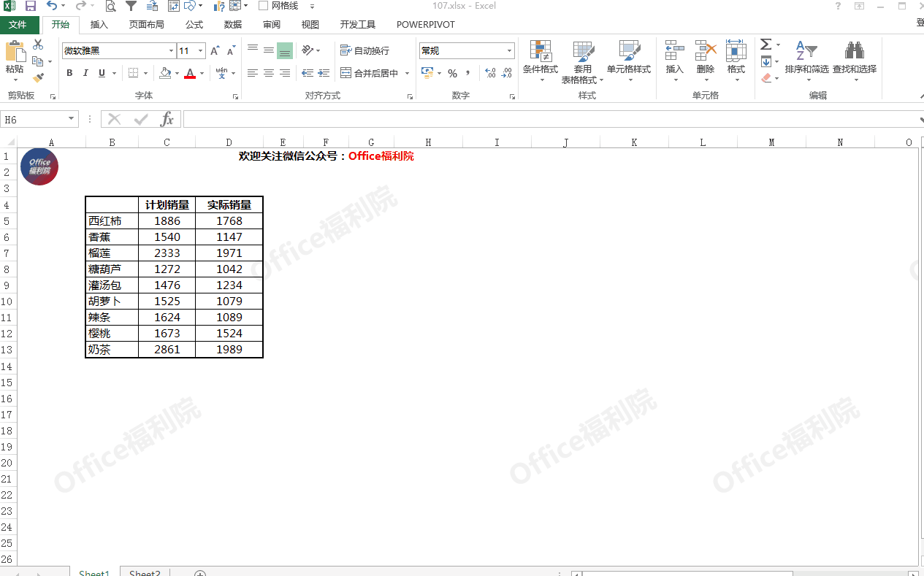Toggle Italic formatting

[x=85, y=73]
